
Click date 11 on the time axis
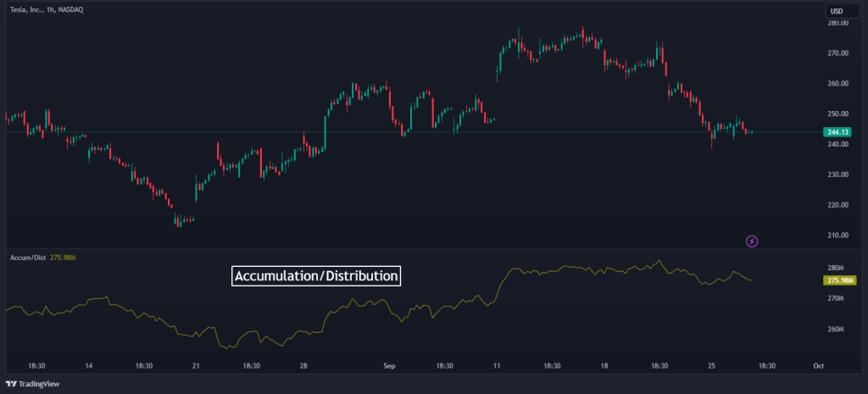coord(497,366)
